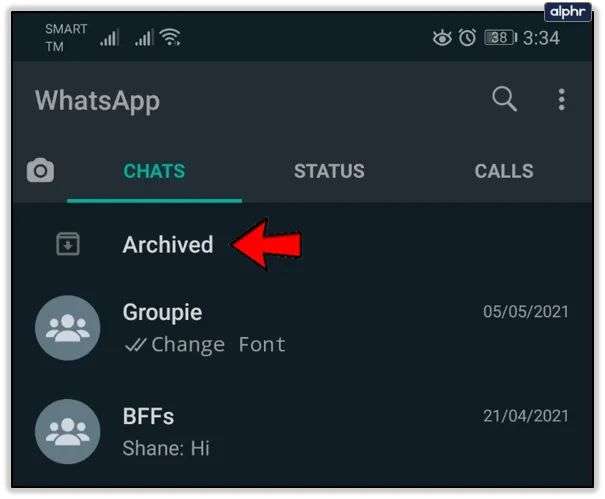Tap the alarm clock status icon

[x=467, y=38]
